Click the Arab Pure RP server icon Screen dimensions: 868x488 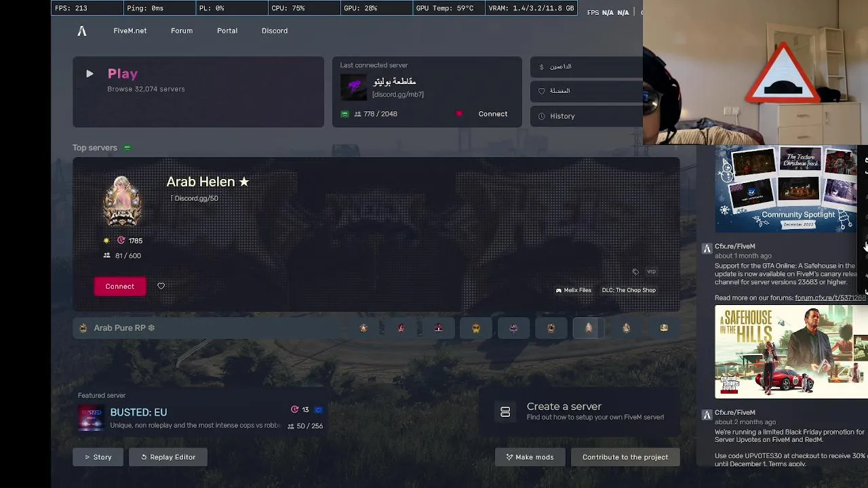83,328
